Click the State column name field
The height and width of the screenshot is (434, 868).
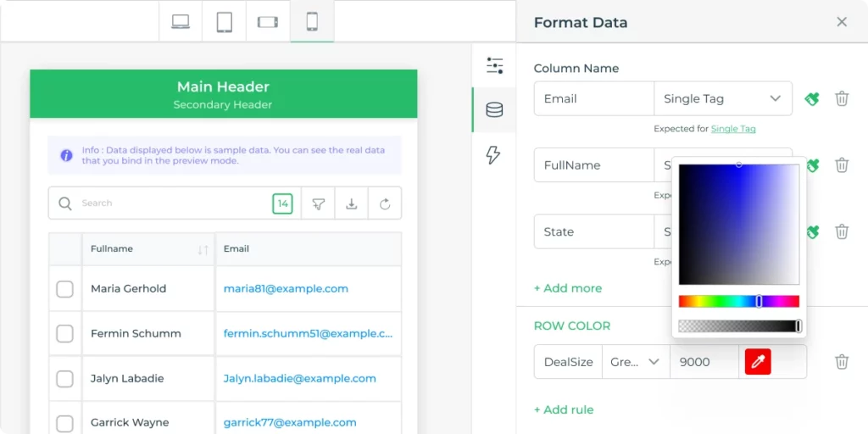pyautogui.click(x=594, y=231)
